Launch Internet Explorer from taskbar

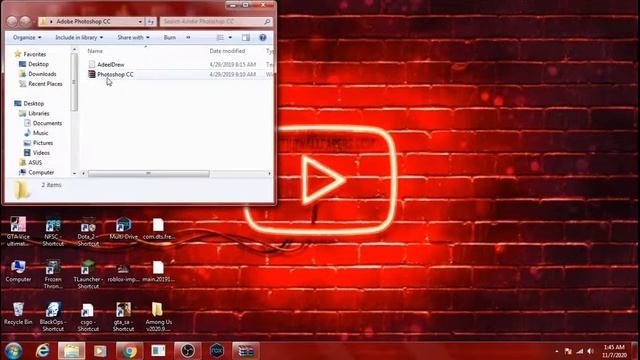point(42,351)
